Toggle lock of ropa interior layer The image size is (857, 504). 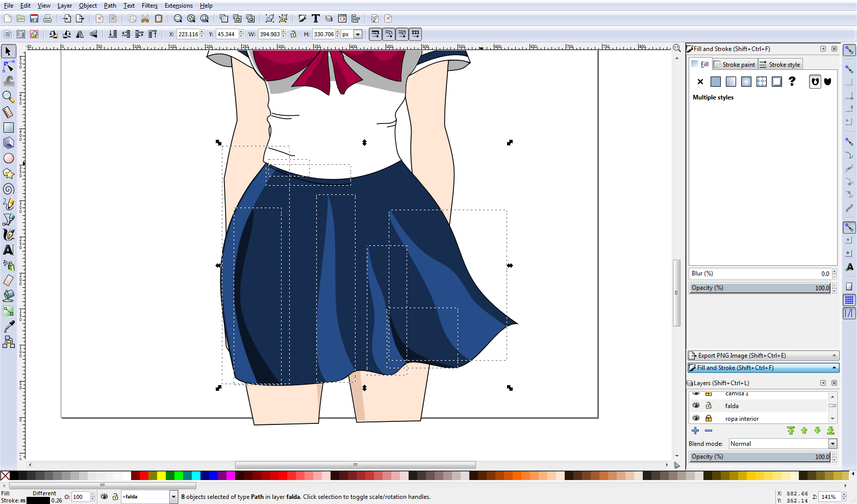[709, 418]
